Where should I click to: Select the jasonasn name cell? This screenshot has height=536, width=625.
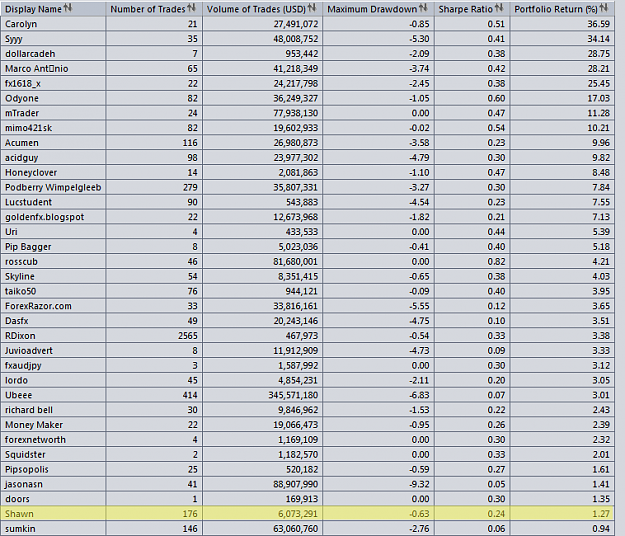click(x=54, y=484)
